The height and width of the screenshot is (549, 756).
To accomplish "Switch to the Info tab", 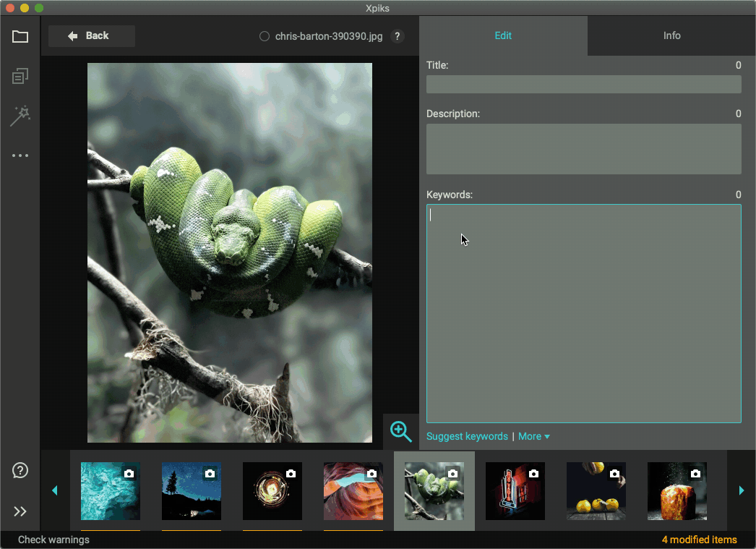I will click(671, 35).
